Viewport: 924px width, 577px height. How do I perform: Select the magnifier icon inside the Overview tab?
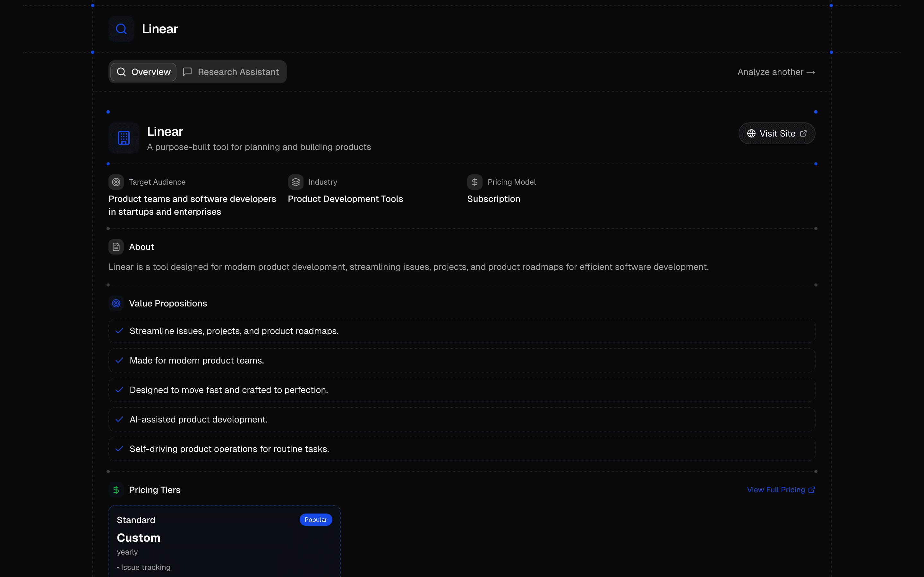pos(121,72)
